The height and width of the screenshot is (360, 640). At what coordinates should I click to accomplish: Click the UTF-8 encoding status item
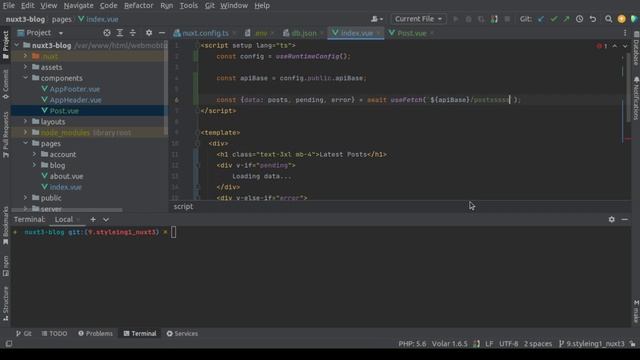509,344
